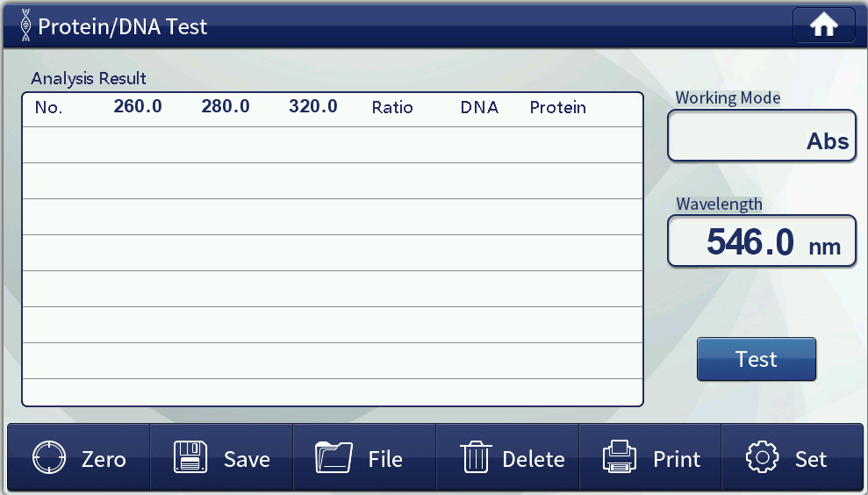This screenshot has height=495, width=868.
Task: Select the Working Mode Abs field
Action: (x=761, y=136)
